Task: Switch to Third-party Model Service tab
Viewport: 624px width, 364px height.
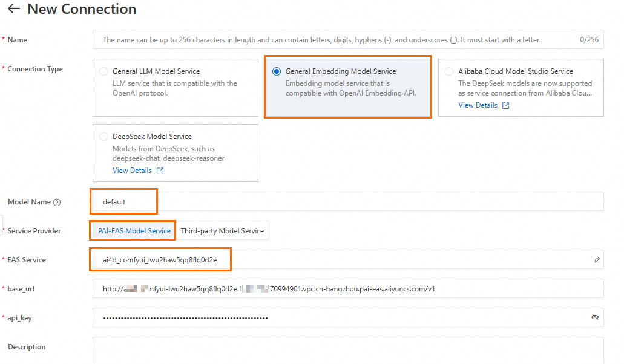Action: pos(222,231)
